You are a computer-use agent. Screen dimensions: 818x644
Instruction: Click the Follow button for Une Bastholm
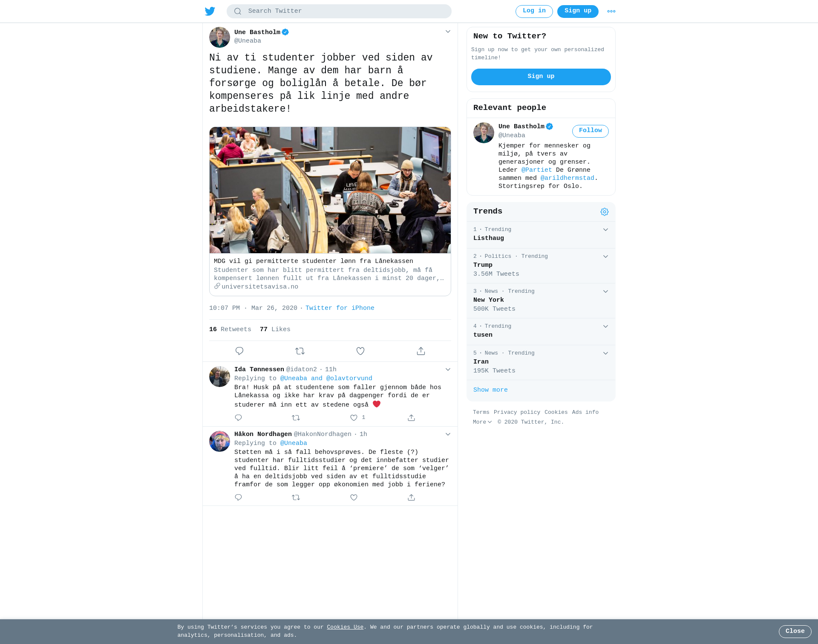coord(590,131)
